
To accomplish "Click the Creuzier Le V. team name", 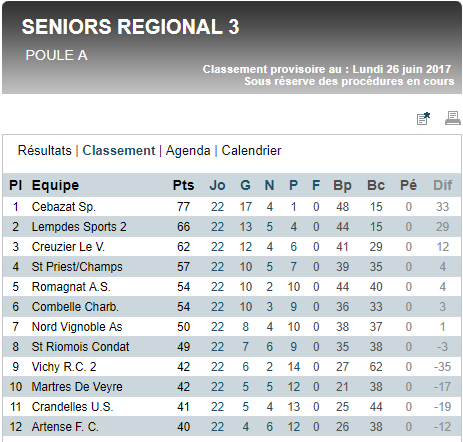I will pos(68,247).
